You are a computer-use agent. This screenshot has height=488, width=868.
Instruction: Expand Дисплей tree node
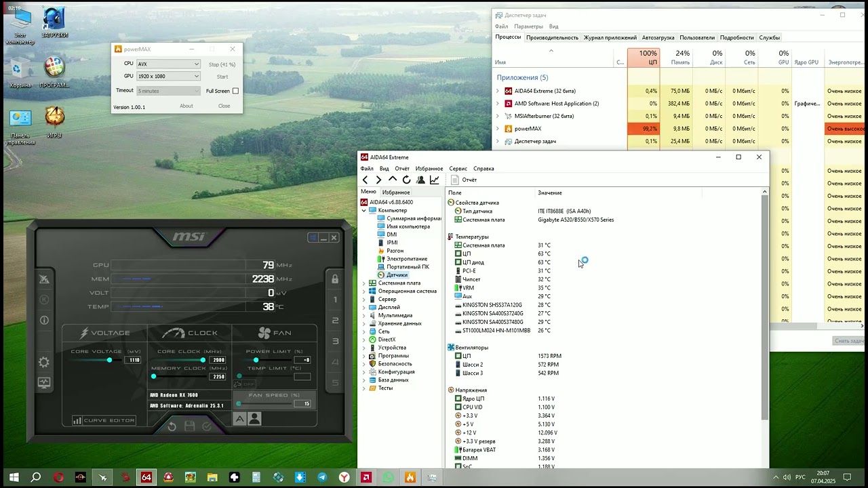363,307
